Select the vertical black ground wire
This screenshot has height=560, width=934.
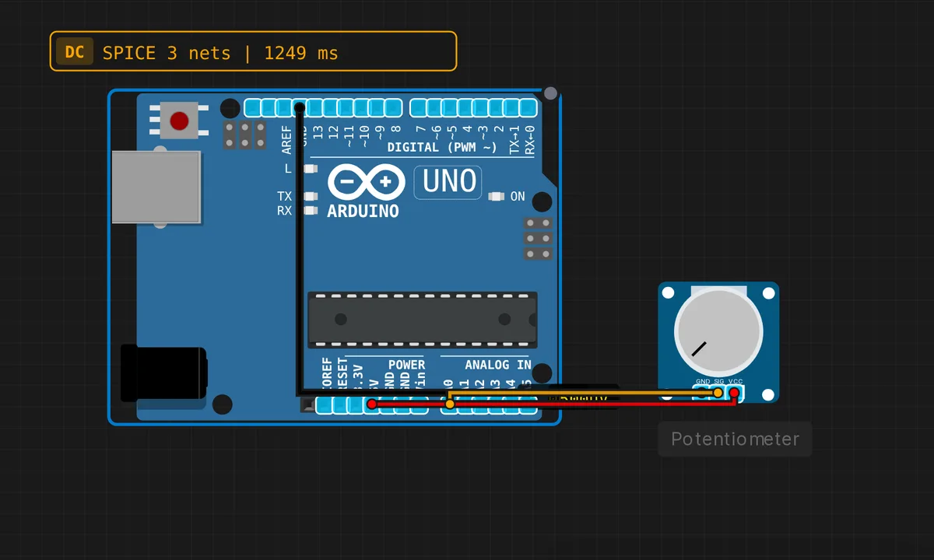299,249
